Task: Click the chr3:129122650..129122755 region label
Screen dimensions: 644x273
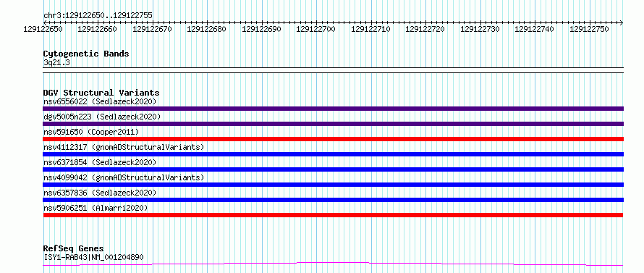Action: (98, 15)
